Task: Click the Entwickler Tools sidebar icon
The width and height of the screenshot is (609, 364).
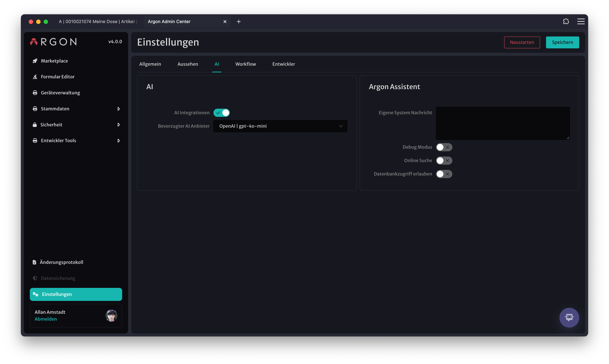Action: pos(35,141)
